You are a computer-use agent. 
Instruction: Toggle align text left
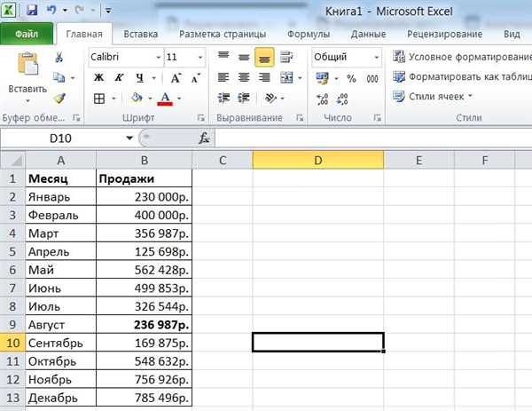click(223, 78)
